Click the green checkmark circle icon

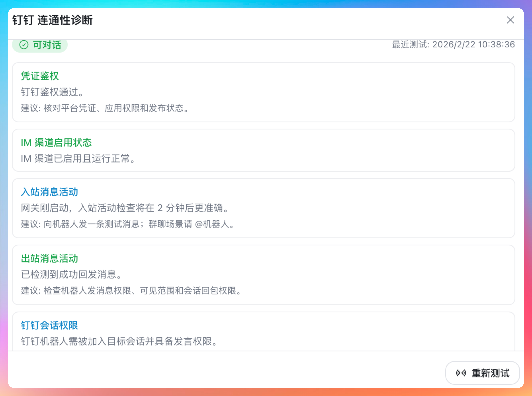pos(24,45)
